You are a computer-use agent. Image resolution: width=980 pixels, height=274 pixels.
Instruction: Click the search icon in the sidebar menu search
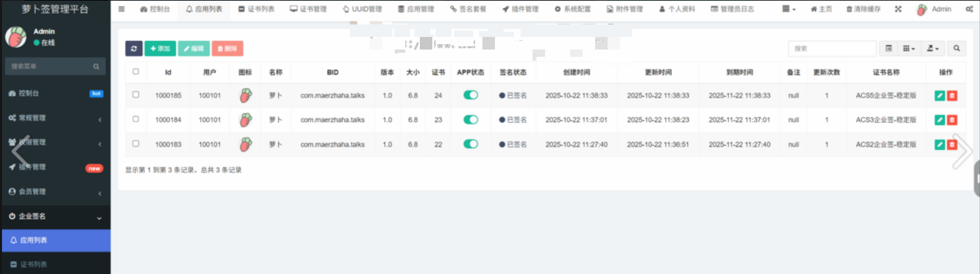pos(96,67)
